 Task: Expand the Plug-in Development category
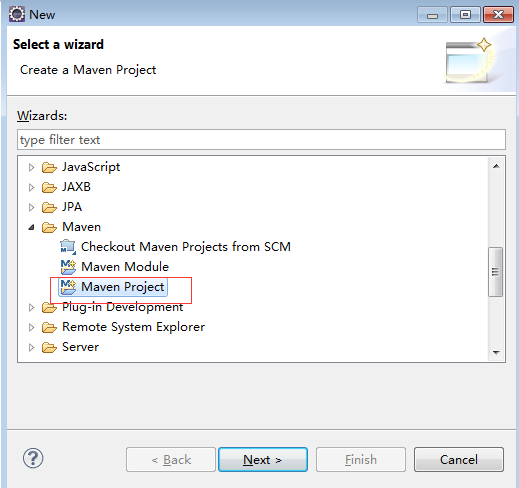point(31,307)
